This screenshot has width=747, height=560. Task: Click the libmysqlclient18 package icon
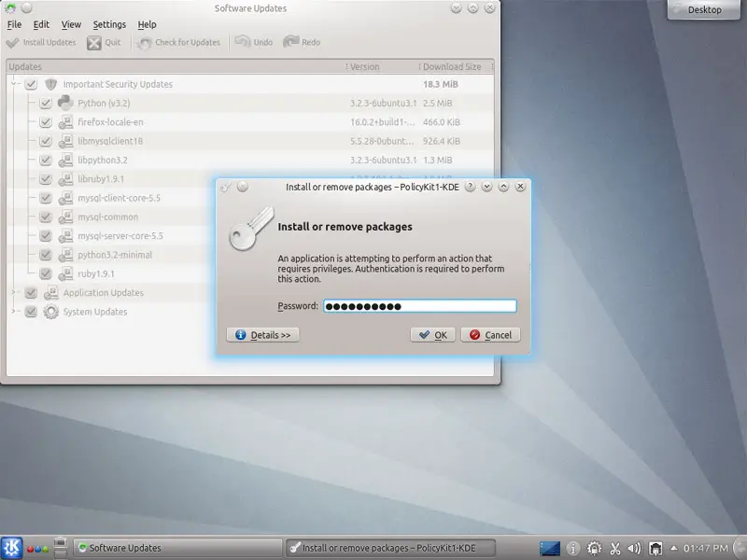pos(65,142)
